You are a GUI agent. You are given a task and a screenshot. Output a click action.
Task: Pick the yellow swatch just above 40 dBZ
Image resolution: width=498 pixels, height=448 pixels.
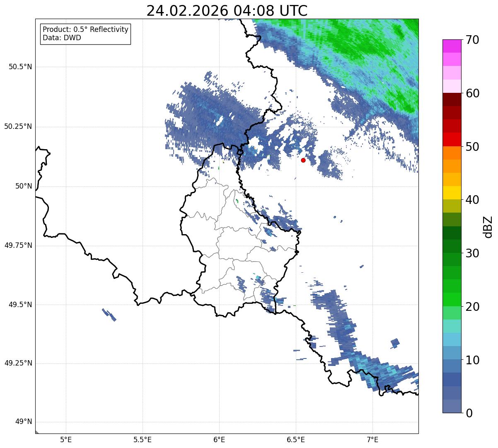(452, 193)
